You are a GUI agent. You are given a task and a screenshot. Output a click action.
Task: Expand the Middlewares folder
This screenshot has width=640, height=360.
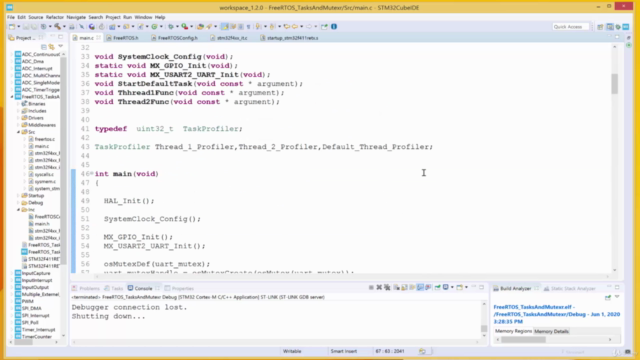coord(18,125)
